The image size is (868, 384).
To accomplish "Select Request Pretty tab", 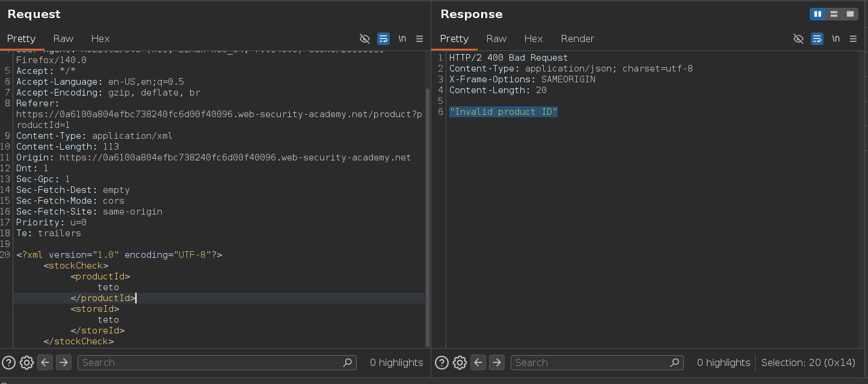I will point(21,38).
